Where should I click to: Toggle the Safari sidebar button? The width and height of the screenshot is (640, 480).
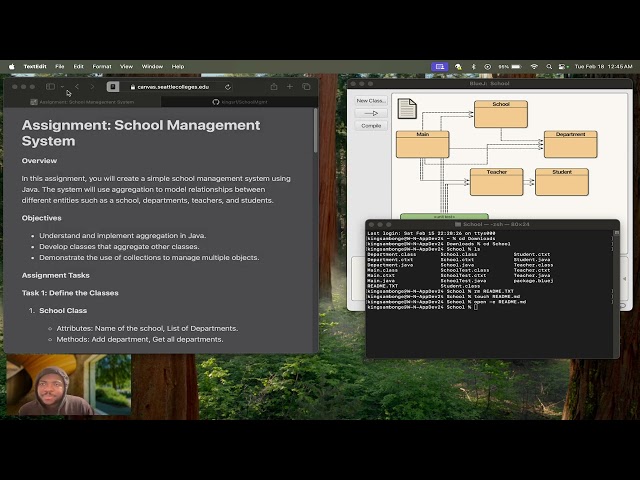point(50,87)
